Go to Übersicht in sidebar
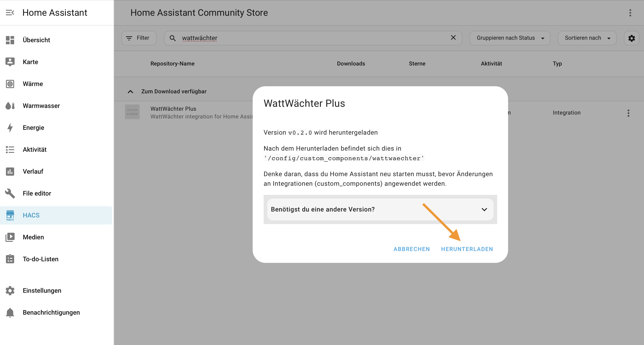 (x=36, y=40)
